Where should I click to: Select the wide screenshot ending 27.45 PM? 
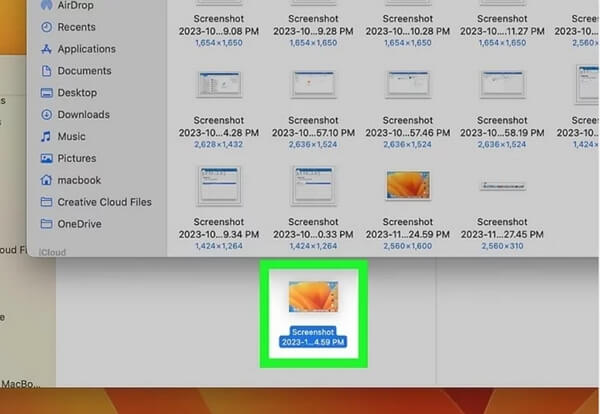point(502,186)
